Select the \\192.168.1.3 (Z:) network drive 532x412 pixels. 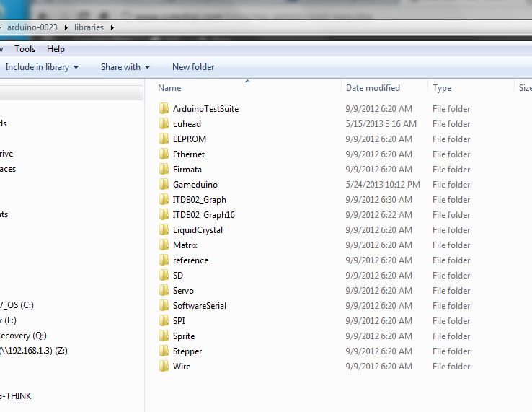pos(34,351)
